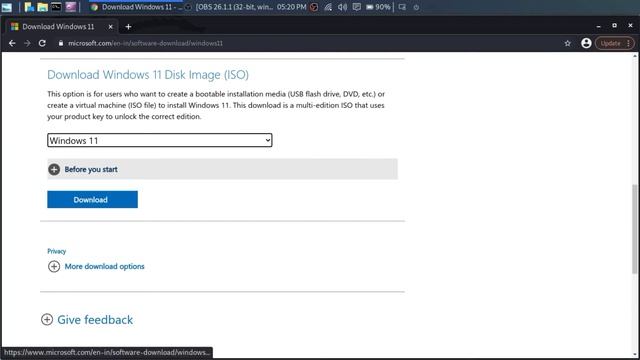
Task: Click the Chrome taskbar entry 'Download Windows 11'
Action: 137,7
